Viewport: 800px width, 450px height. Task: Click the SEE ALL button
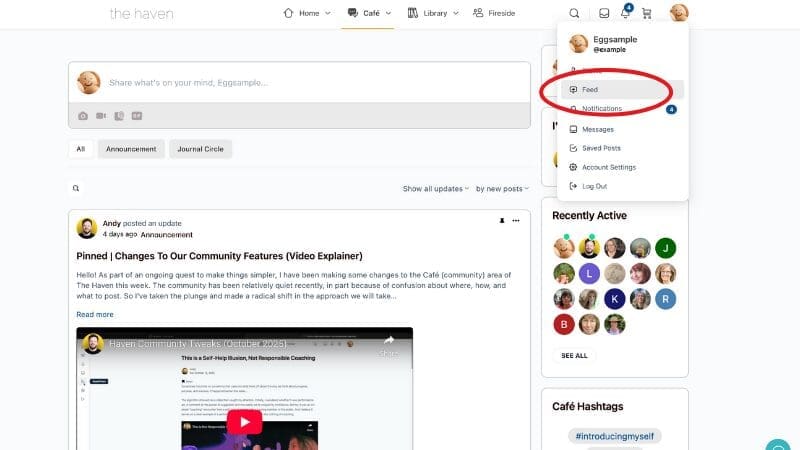point(574,355)
